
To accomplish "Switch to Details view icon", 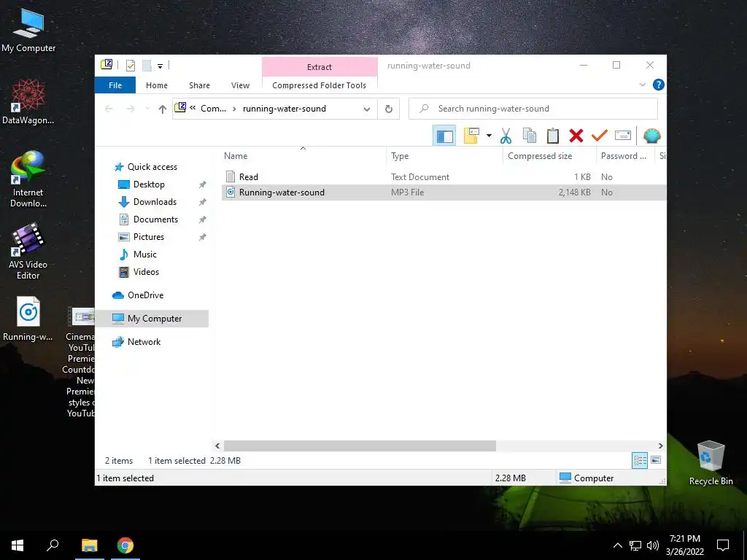I will pyautogui.click(x=640, y=461).
